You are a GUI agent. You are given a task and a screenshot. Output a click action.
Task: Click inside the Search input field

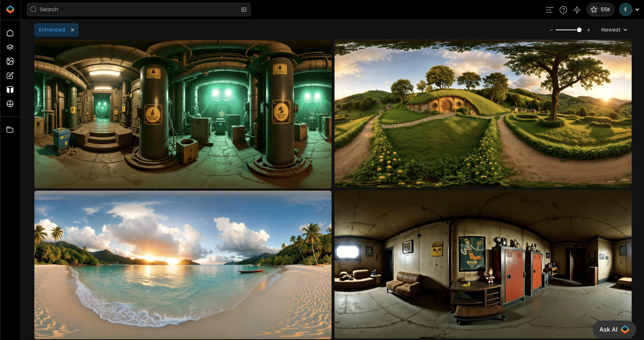click(139, 10)
